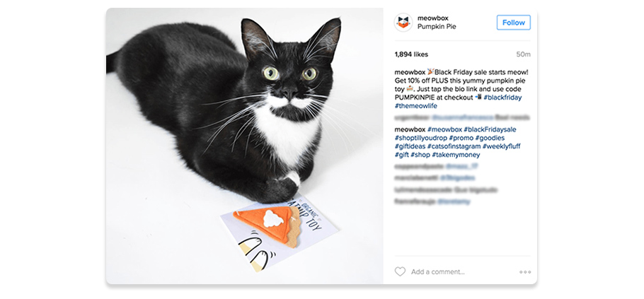The image size is (644, 299).
Task: Click the cat photo in the post
Action: [244, 146]
